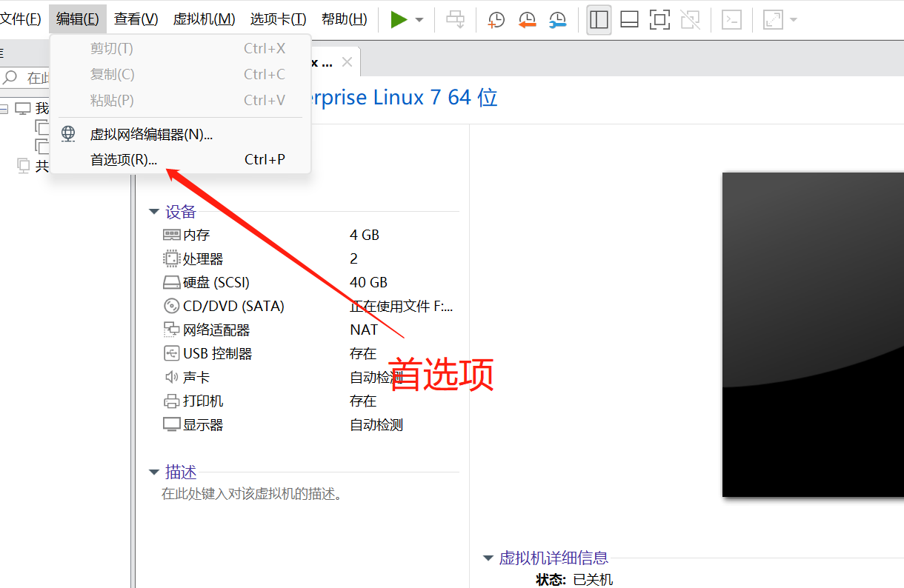Collapse the 描述 section
Screen dimensions: 904x588
click(x=154, y=472)
